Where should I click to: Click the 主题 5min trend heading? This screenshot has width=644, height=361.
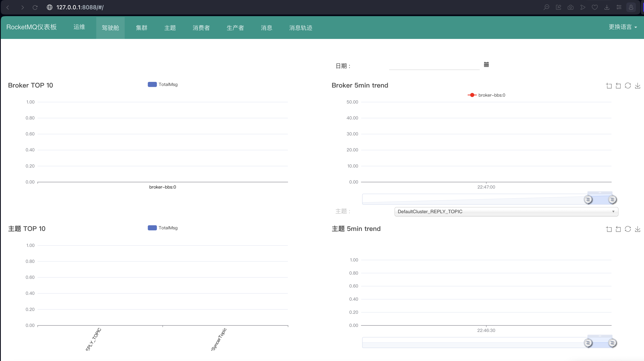click(x=356, y=228)
